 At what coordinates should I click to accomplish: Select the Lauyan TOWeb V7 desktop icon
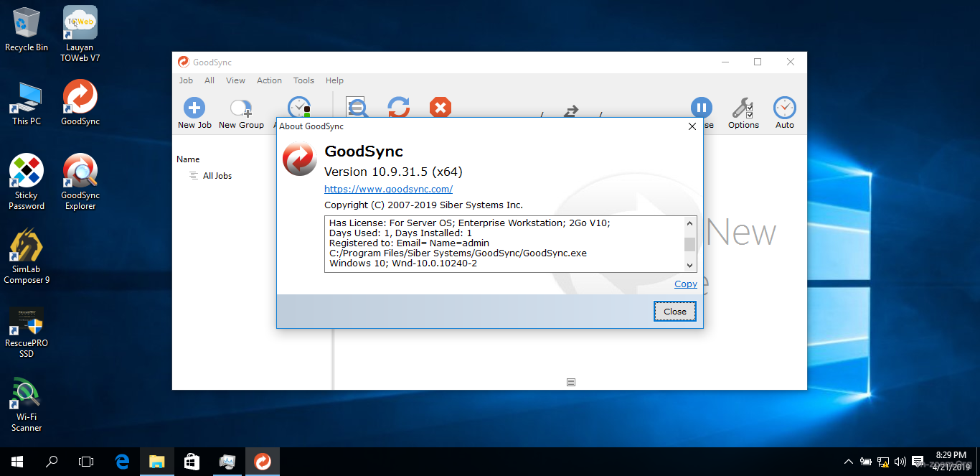80,34
